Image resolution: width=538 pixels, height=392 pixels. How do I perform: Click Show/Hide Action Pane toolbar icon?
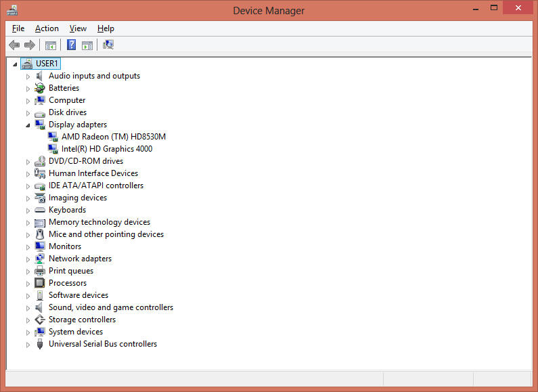(x=87, y=45)
